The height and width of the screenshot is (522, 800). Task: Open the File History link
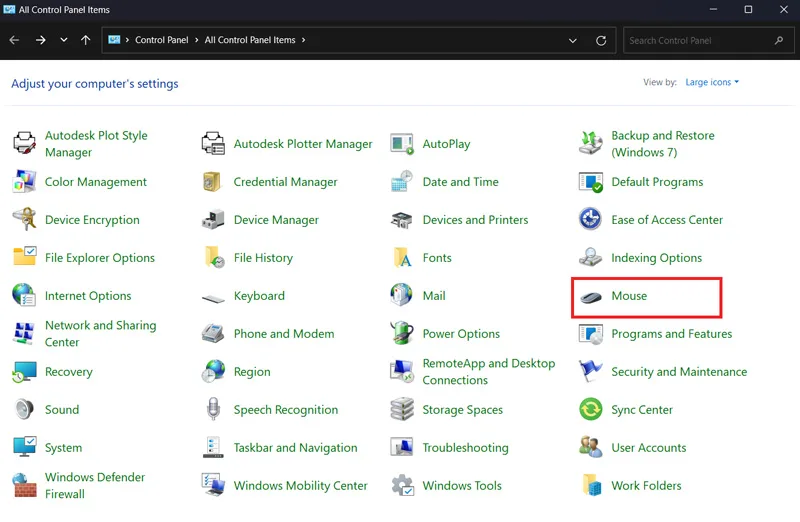point(263,258)
